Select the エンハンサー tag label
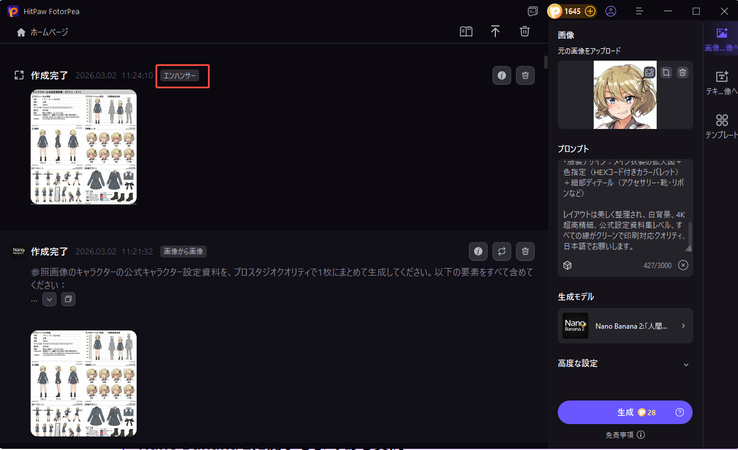This screenshot has height=450, width=738. [179, 75]
